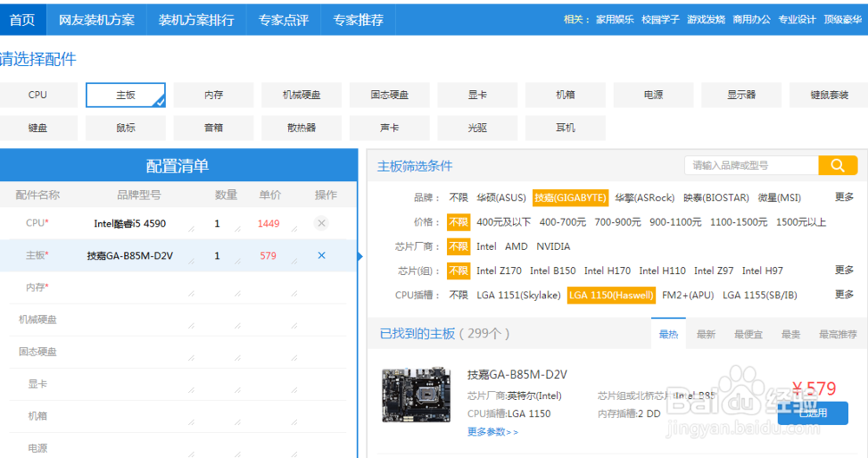Filter price to 400-700元
This screenshot has width=868, height=458.
coord(562,222)
